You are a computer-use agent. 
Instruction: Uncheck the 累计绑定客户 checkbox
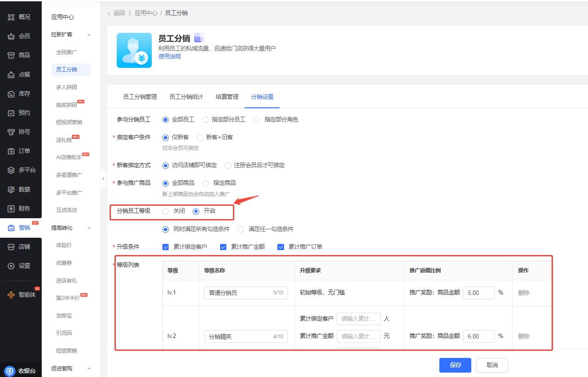[166, 247]
